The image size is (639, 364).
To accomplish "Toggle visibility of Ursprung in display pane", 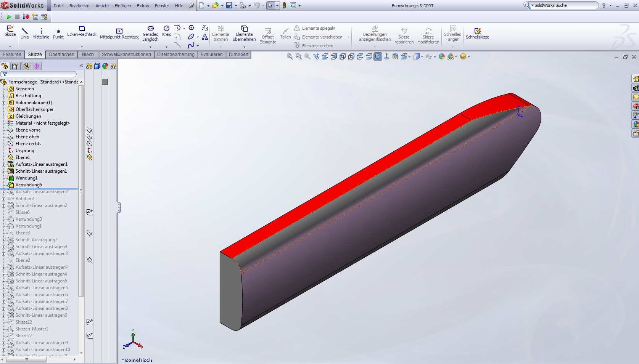I will (89, 151).
